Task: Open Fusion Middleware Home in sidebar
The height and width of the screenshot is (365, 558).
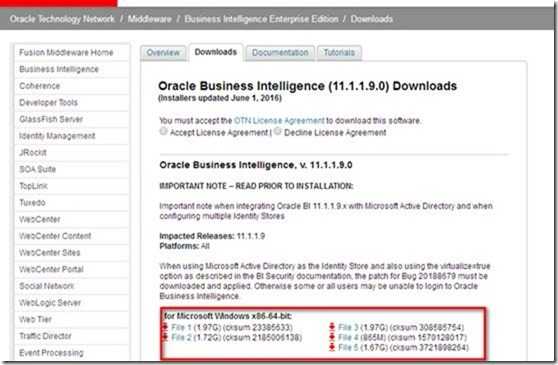Action: click(x=66, y=53)
